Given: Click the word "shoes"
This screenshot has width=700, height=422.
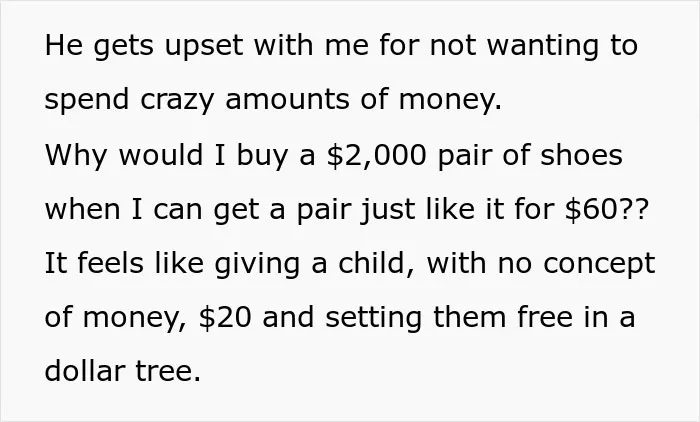Looking at the screenshot, I should click(581, 155).
